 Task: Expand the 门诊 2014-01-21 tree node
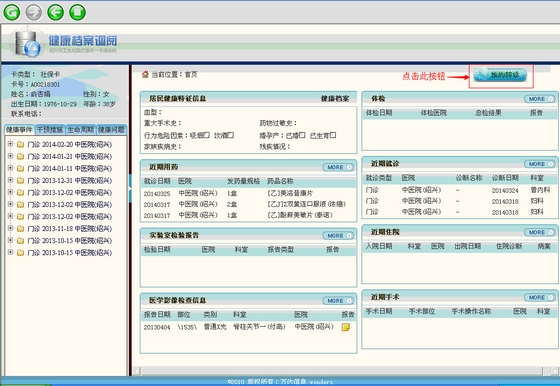[10, 156]
